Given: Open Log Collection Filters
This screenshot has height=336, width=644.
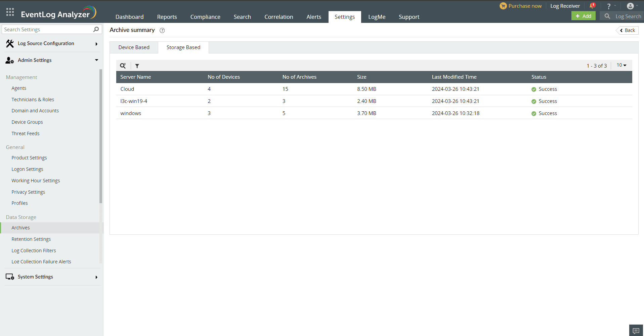Looking at the screenshot, I should [34, 251].
